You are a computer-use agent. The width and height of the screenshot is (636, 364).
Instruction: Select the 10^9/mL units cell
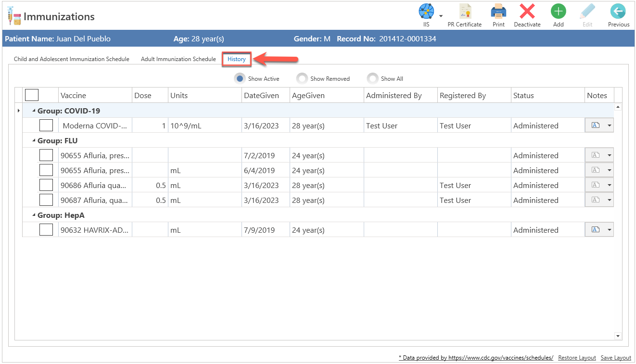coord(205,126)
